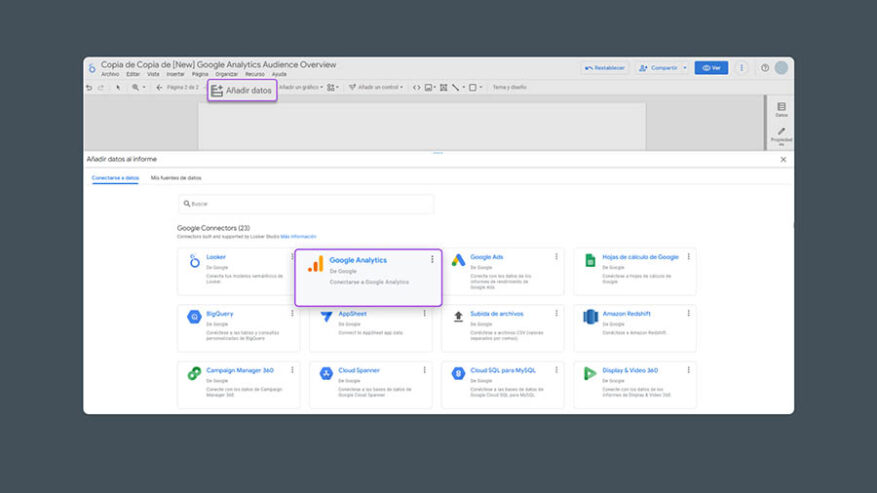The height and width of the screenshot is (493, 877).
Task: Click the redo arrow in toolbar
Action: point(101,87)
